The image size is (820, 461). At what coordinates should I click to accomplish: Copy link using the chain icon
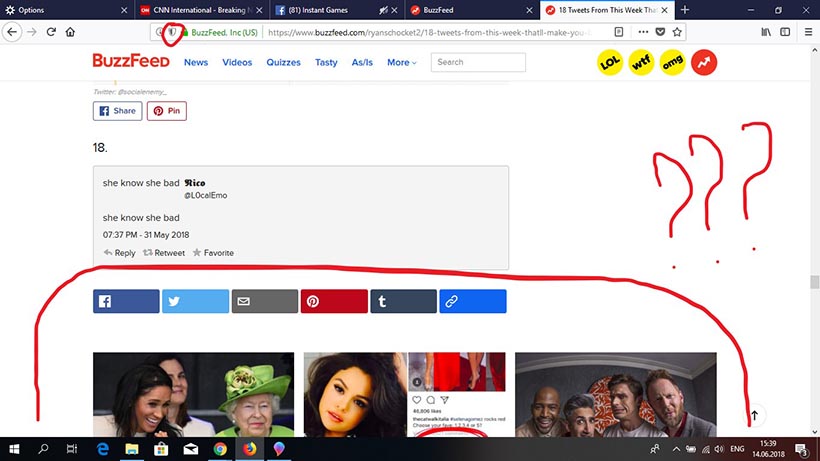(x=472, y=301)
